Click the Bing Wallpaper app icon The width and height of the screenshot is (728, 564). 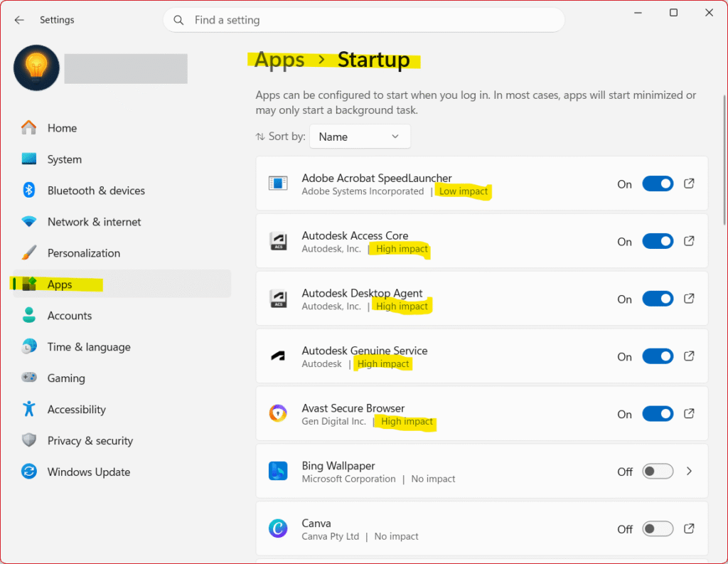278,471
